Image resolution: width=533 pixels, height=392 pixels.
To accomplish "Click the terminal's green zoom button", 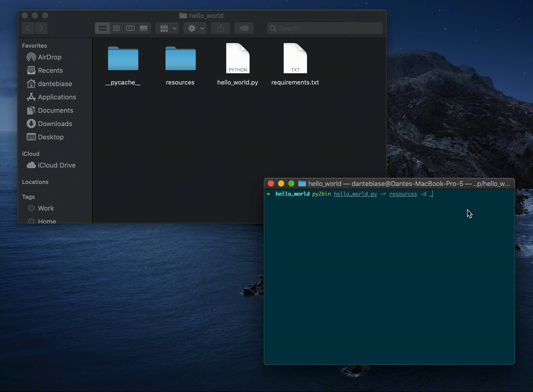I will point(291,184).
